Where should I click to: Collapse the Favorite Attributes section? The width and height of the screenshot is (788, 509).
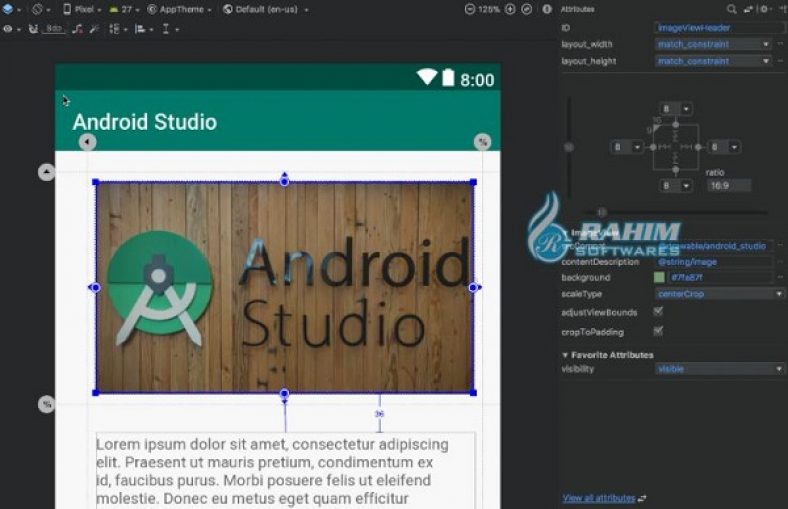click(x=565, y=355)
